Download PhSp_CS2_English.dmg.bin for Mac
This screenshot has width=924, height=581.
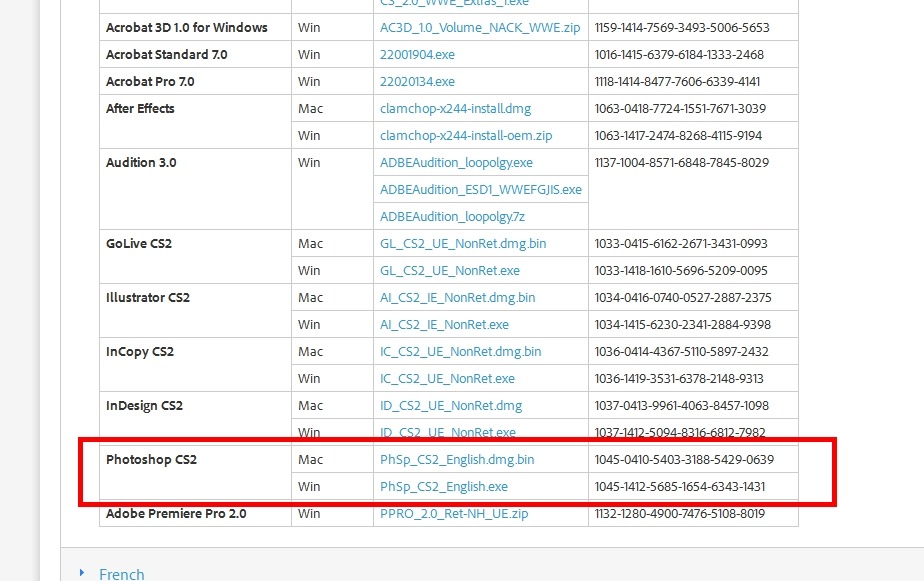pyautogui.click(x=457, y=460)
